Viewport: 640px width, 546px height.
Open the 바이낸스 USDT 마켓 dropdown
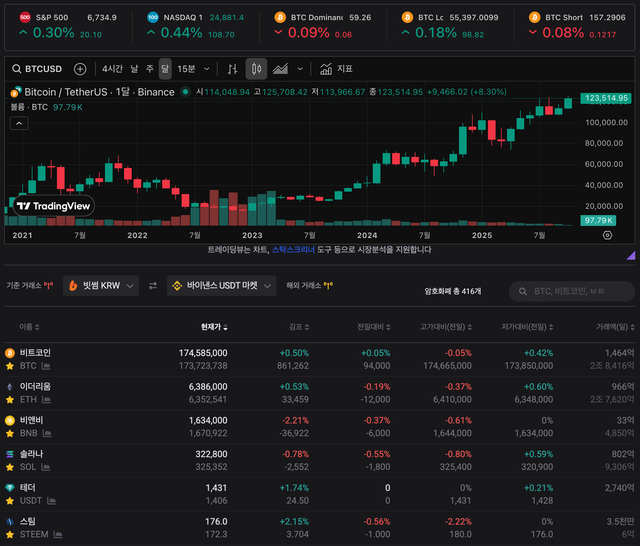[222, 286]
